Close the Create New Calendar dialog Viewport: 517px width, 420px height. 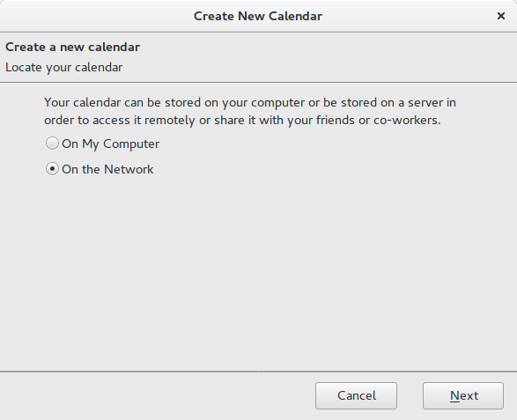pos(501,16)
